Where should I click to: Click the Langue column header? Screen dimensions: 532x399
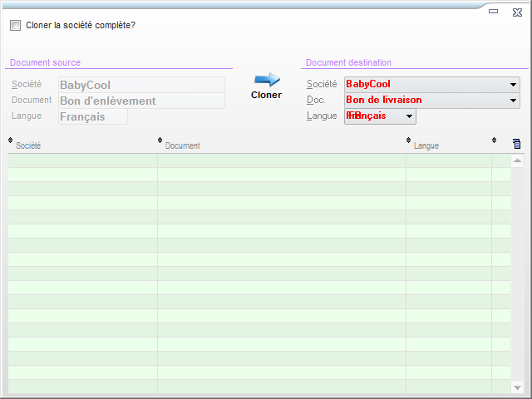point(449,145)
